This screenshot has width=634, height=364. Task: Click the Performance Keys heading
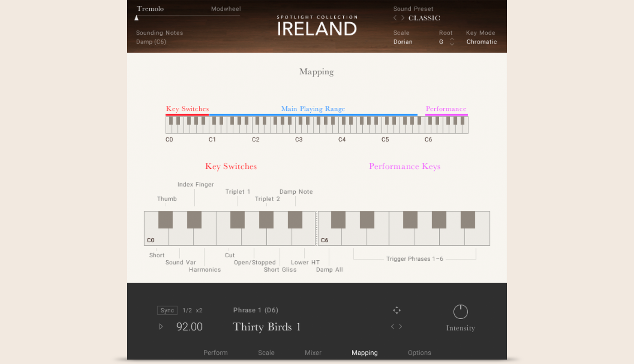click(405, 166)
